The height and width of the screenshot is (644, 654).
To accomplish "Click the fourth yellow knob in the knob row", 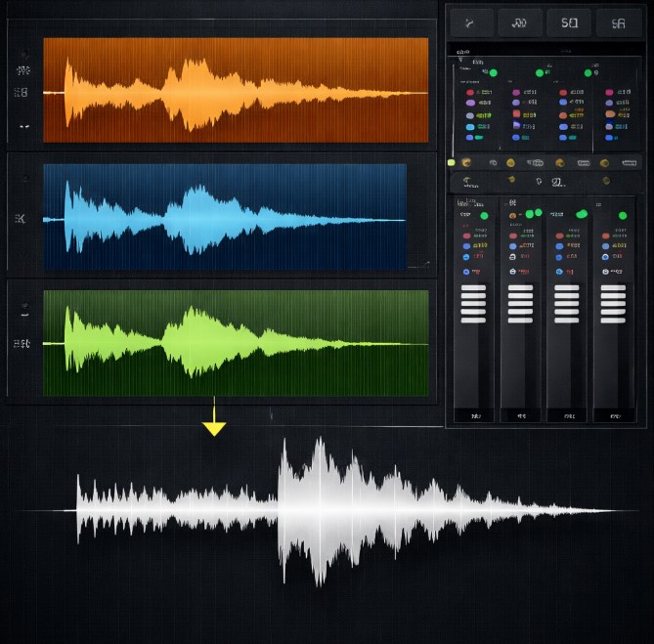I will (x=604, y=163).
